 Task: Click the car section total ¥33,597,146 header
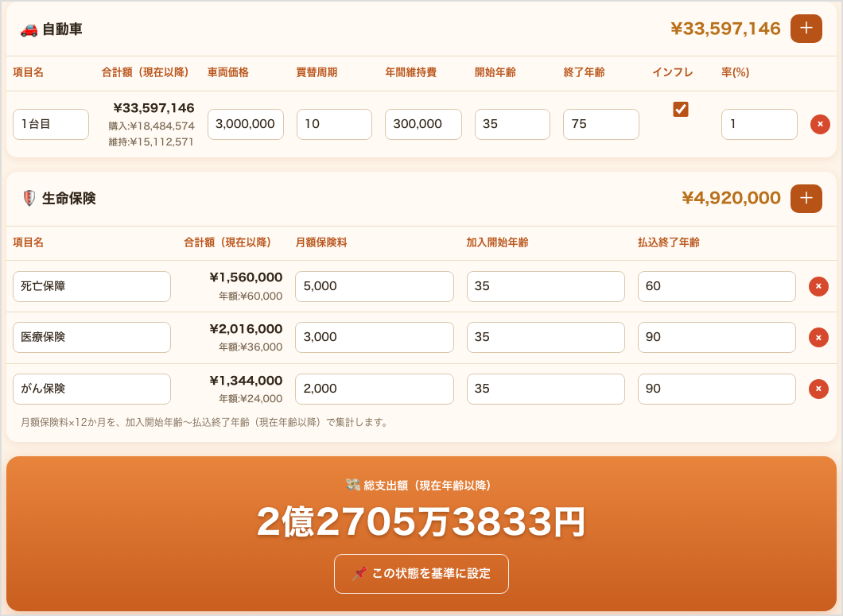pos(725,29)
